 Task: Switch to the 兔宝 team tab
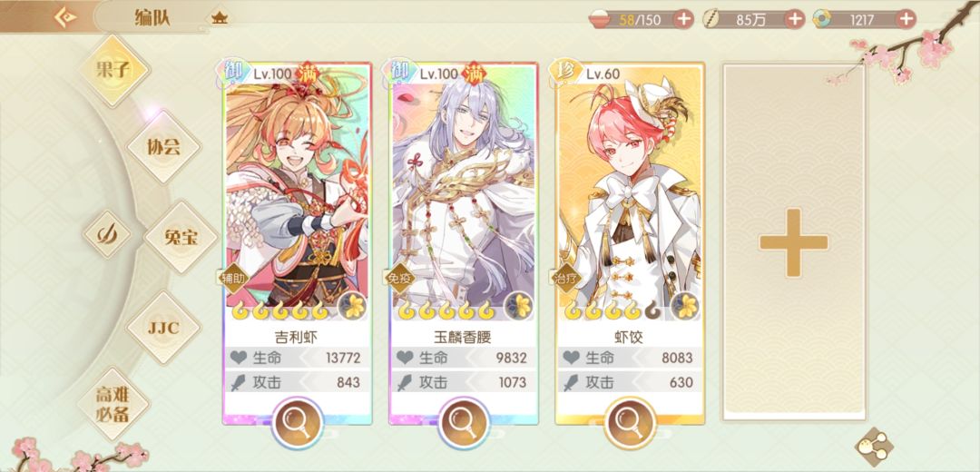181,238
